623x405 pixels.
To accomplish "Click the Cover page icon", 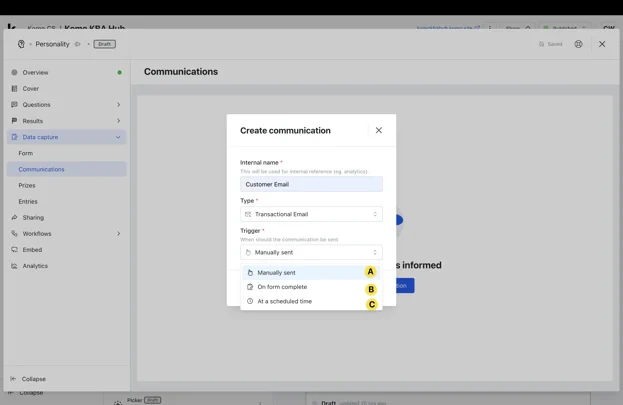I will coord(14,89).
